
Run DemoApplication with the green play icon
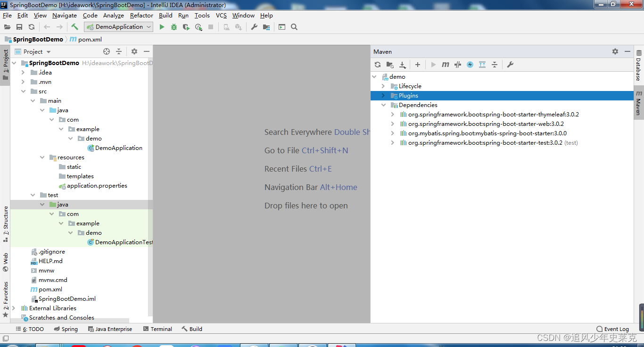162,27
